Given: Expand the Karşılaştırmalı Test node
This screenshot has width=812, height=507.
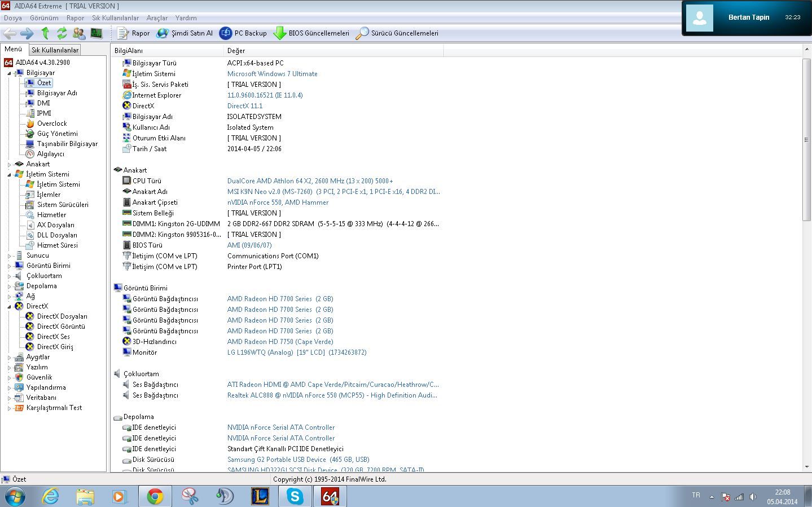Looking at the screenshot, I should (x=9, y=408).
